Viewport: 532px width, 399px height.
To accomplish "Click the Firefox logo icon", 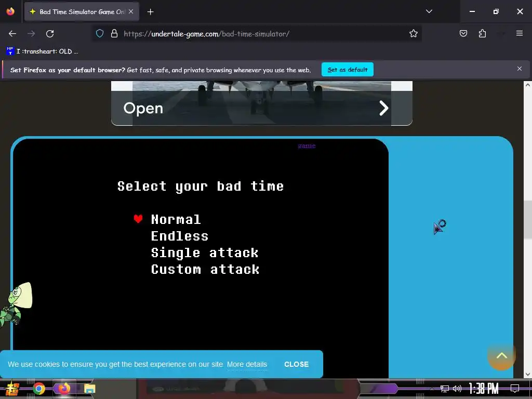I will (10, 11).
